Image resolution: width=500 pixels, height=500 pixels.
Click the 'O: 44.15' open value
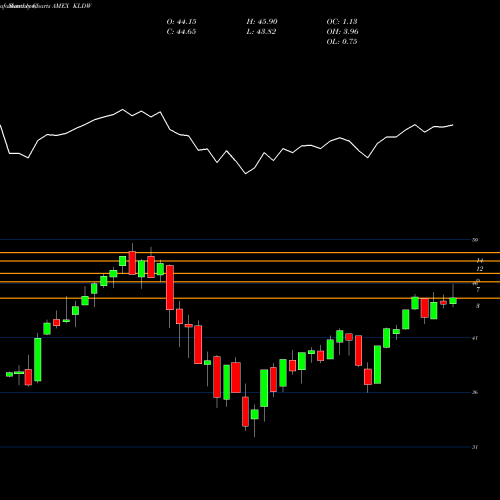(x=181, y=22)
